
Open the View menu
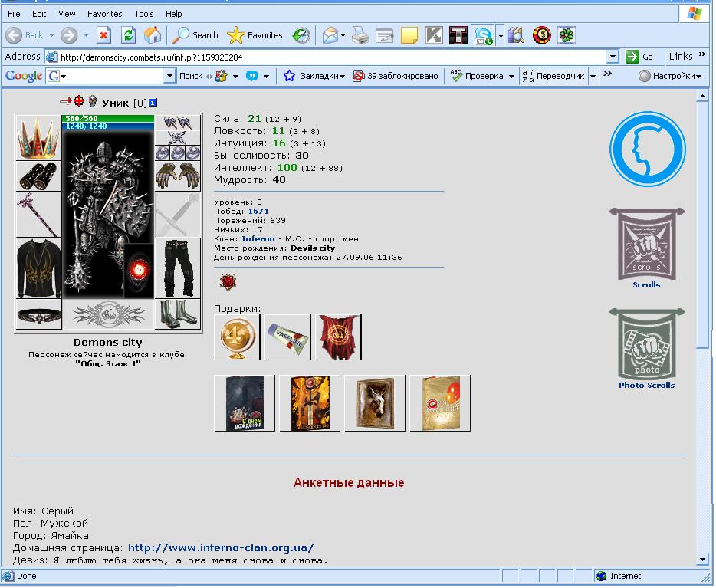point(67,14)
